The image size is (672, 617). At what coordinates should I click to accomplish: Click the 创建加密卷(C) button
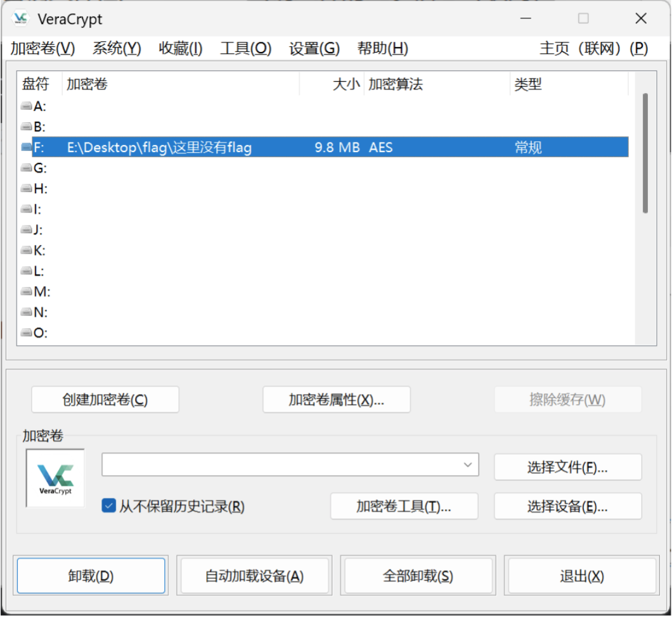point(105,400)
